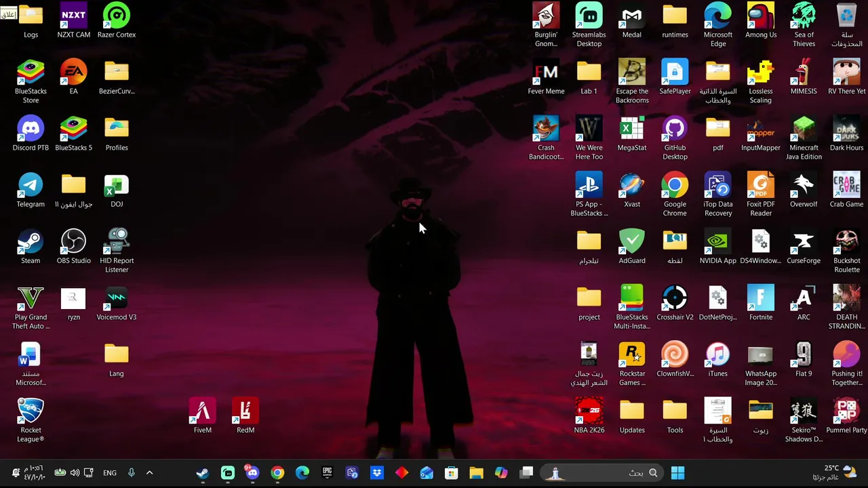868x488 pixels.
Task: Select the iTop Data Recovery icon
Action: (x=717, y=195)
